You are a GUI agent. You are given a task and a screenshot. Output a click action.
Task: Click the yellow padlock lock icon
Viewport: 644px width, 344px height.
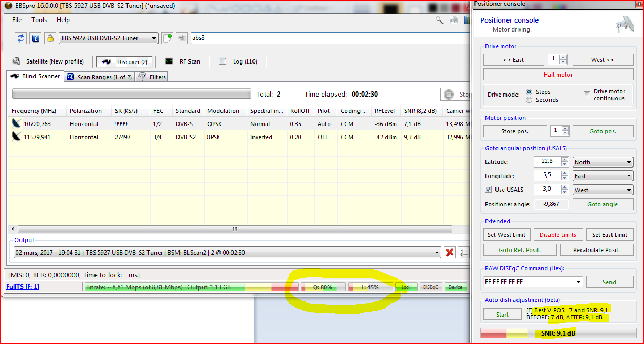click(50, 38)
